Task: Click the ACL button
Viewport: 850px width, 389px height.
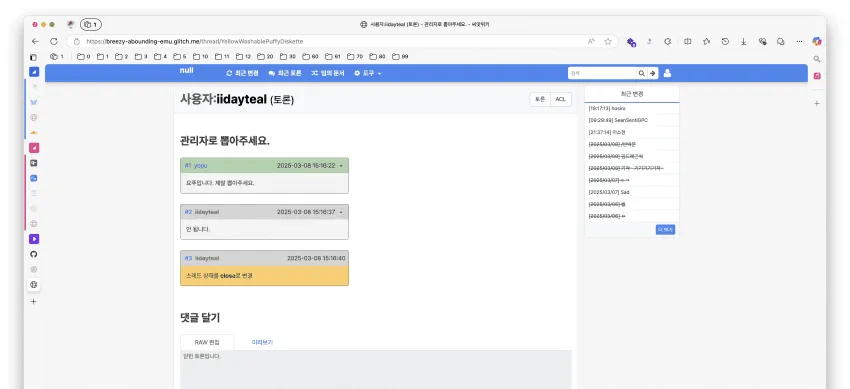Action: 561,100
